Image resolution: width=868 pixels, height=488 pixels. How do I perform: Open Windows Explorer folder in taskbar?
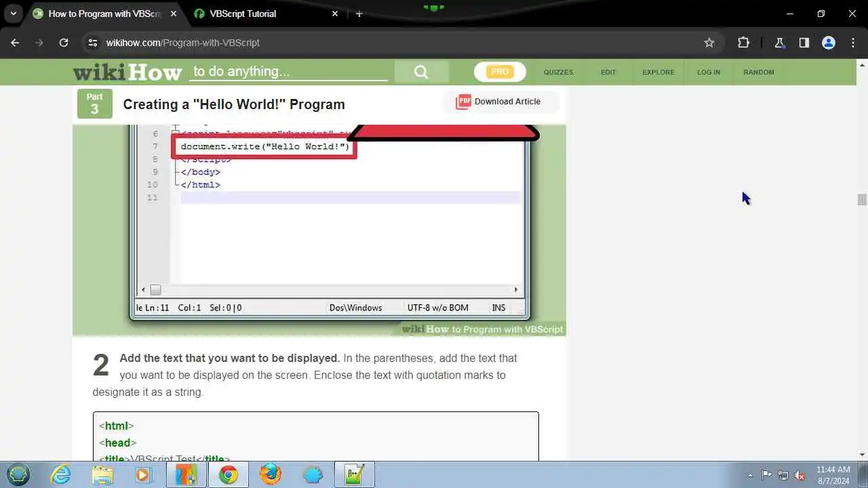[102, 474]
